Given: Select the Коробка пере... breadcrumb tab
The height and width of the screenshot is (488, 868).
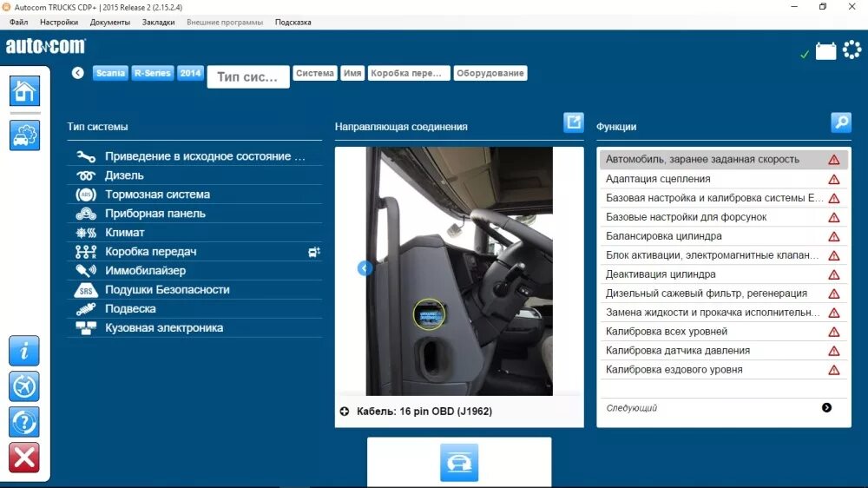Looking at the screenshot, I should tap(409, 73).
